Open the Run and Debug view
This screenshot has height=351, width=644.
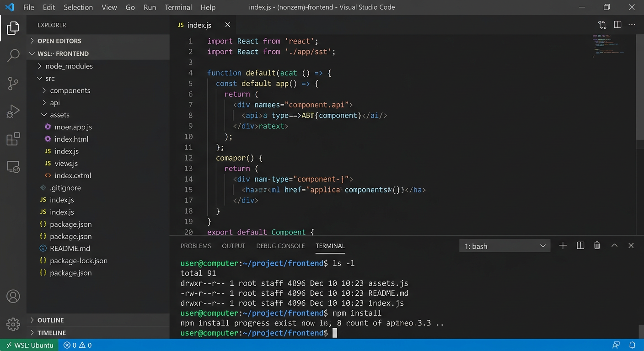point(13,111)
